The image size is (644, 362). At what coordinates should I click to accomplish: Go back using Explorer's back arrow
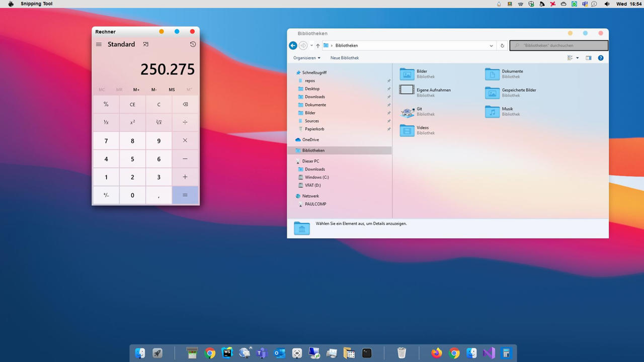click(x=293, y=46)
